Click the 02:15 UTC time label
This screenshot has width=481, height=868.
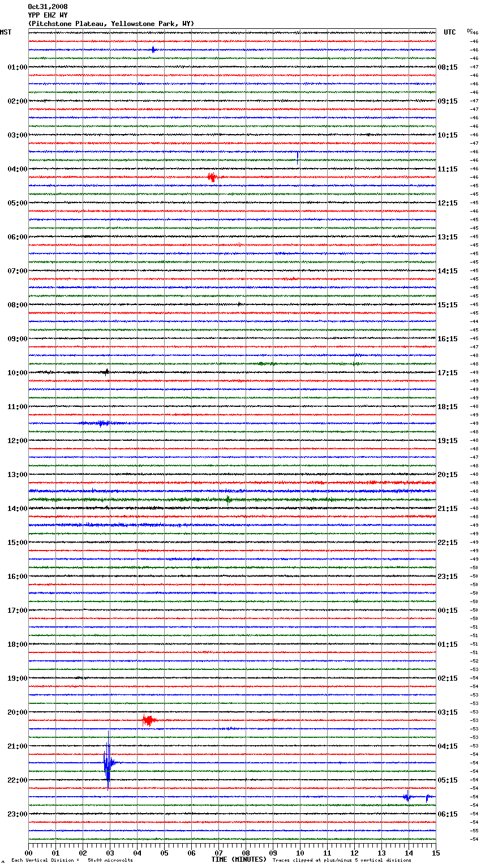tap(448, 678)
